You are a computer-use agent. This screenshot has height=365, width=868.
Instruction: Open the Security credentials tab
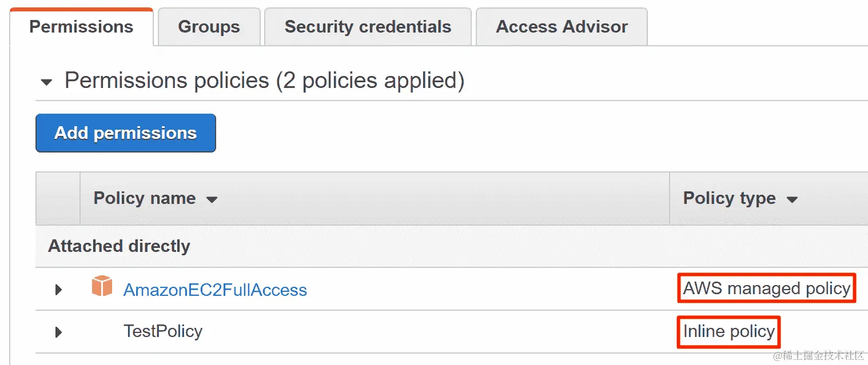(x=368, y=26)
